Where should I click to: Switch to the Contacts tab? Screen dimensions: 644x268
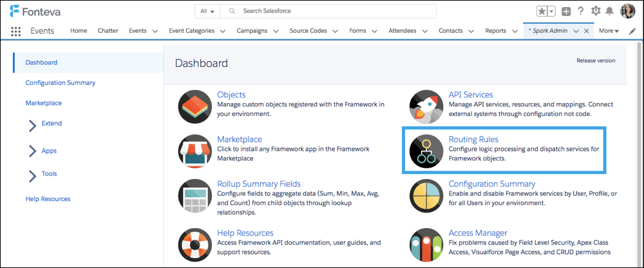click(x=451, y=31)
